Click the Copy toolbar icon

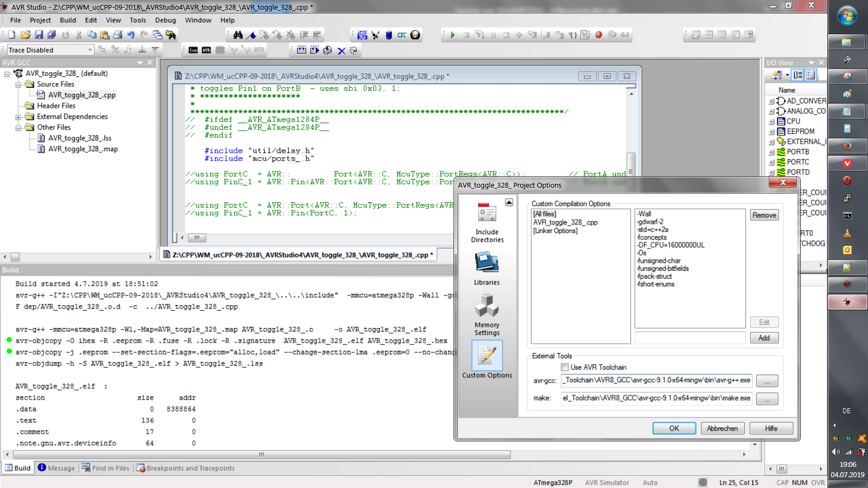point(92,35)
